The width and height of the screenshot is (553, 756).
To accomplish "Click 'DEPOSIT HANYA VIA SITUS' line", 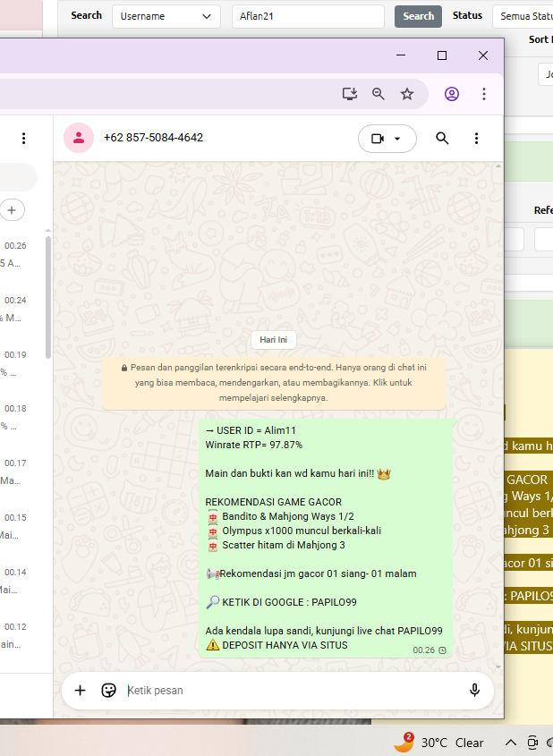I will (x=285, y=645).
